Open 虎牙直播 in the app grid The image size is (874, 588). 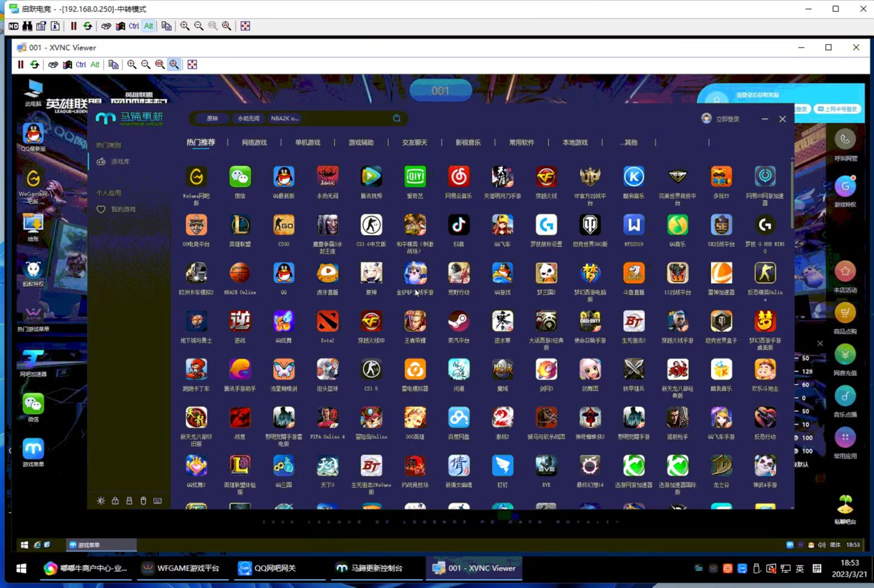click(327, 274)
